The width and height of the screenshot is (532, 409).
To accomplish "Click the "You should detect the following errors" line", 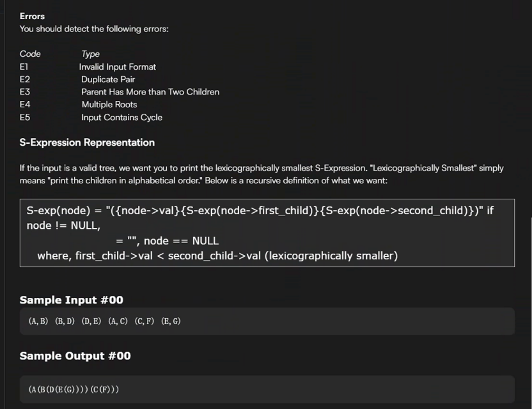I will 94,29.
